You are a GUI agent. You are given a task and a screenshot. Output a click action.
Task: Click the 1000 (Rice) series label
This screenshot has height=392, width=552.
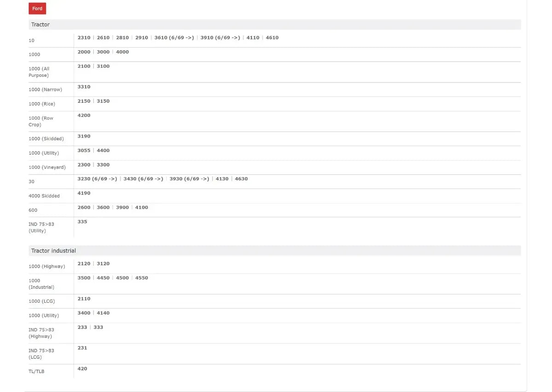[x=42, y=104]
